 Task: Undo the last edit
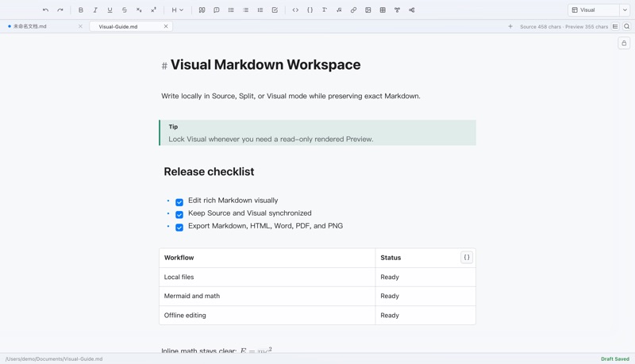point(45,10)
